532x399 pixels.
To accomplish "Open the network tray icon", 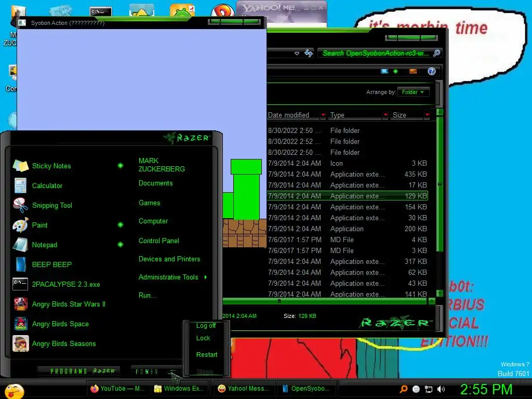I will (x=429, y=390).
